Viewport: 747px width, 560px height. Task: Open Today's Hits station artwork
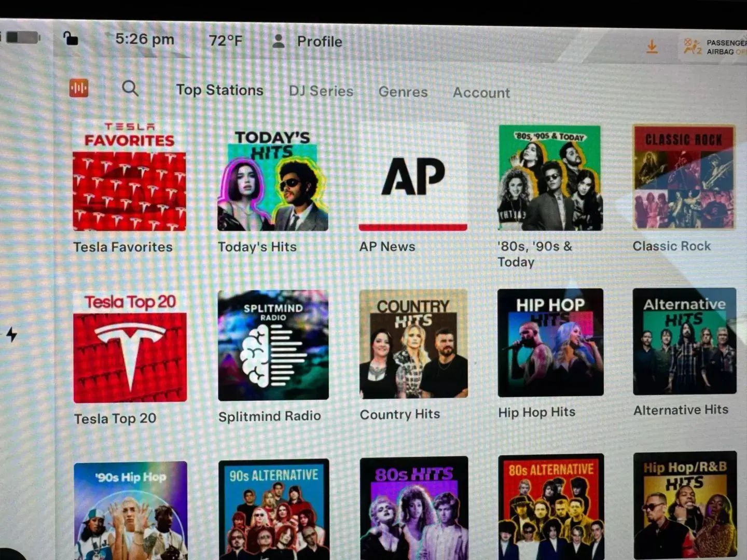pyautogui.click(x=272, y=180)
